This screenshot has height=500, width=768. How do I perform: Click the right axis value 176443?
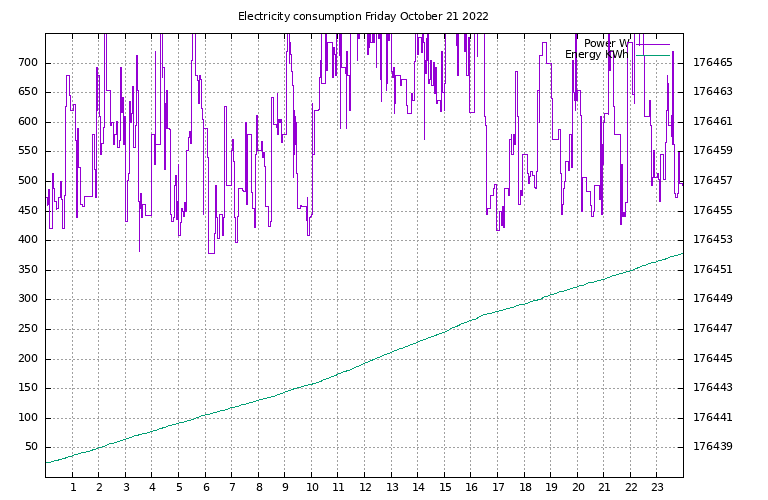point(713,387)
